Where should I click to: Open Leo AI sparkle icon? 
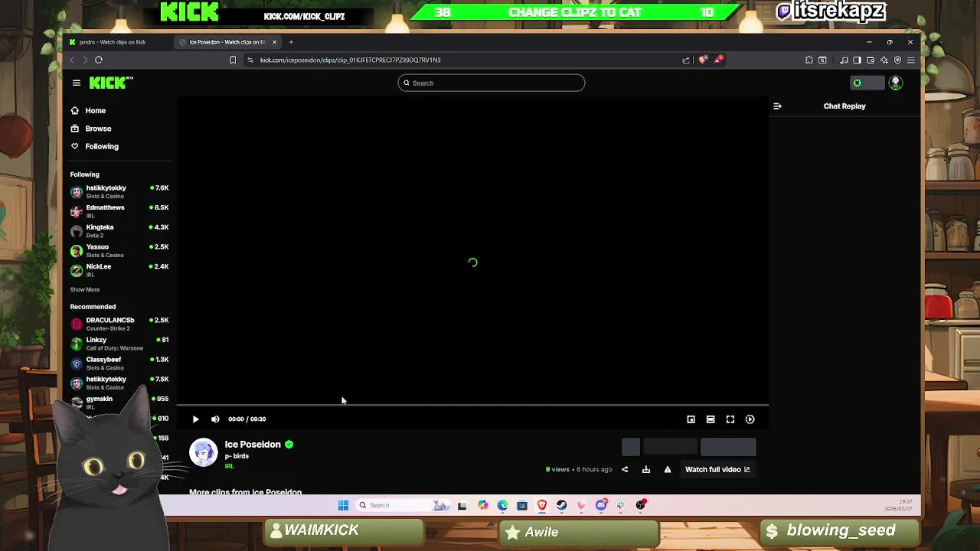(884, 60)
